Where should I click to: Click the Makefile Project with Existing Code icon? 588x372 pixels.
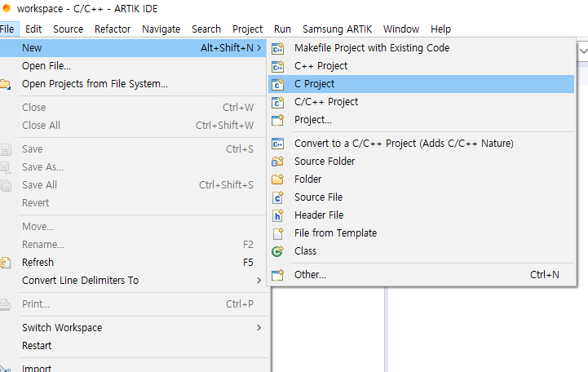tap(278, 48)
